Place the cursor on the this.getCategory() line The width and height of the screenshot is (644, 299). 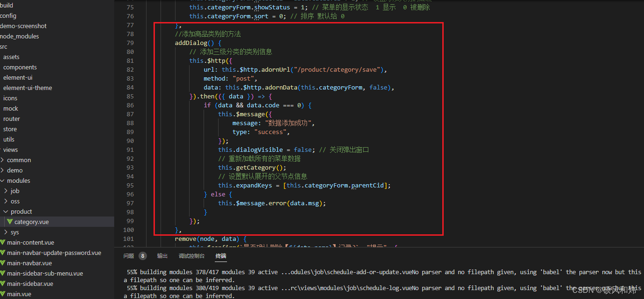[x=252, y=167]
